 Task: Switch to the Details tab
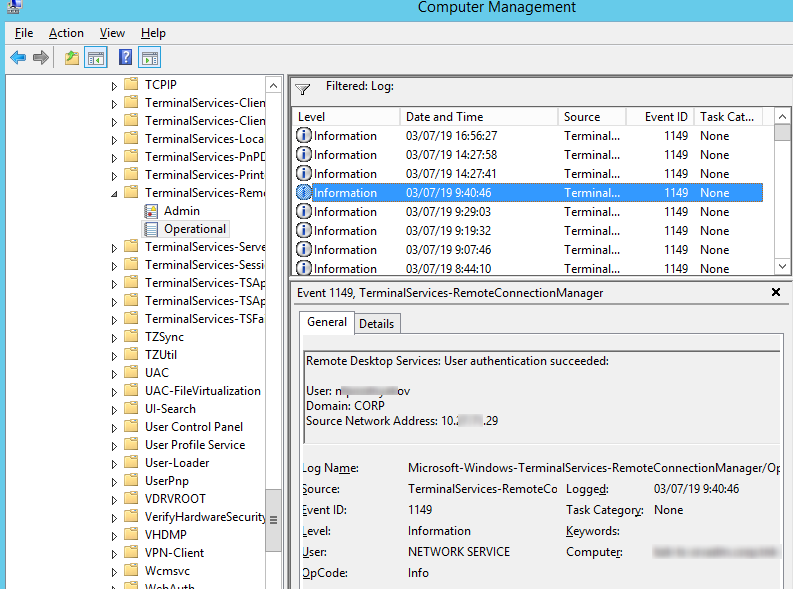pos(377,324)
